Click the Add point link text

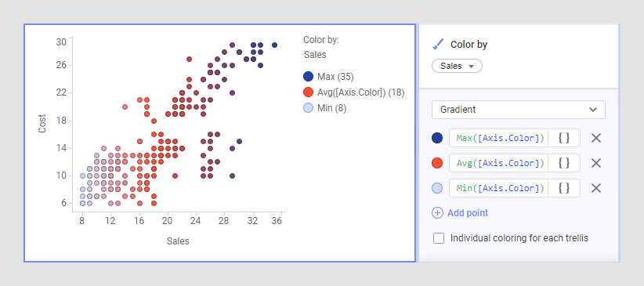(468, 213)
